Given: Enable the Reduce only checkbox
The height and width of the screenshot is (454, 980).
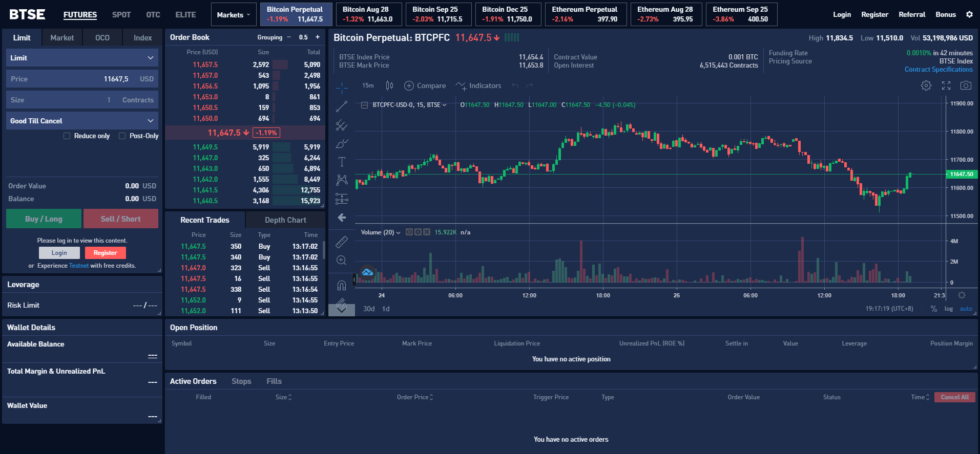Looking at the screenshot, I should click(x=67, y=136).
